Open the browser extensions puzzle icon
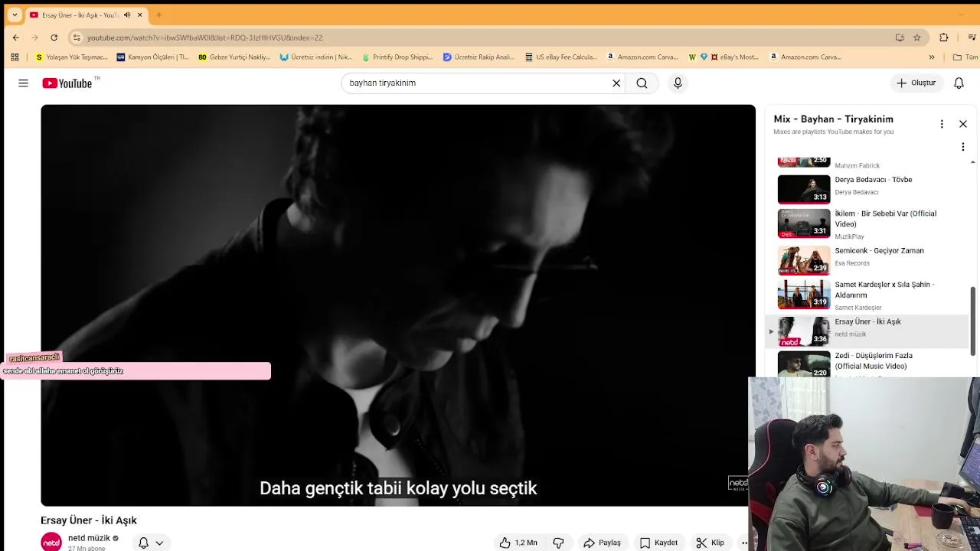The image size is (980, 551). (x=943, y=37)
